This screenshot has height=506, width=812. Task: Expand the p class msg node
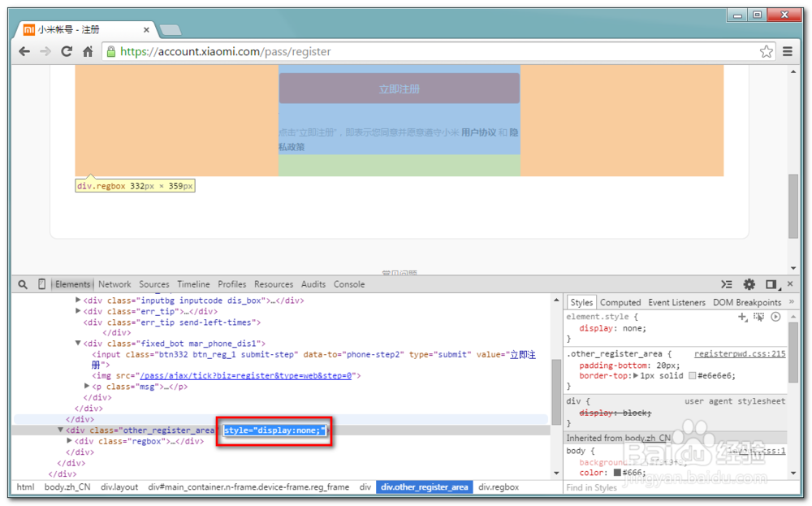click(87, 386)
